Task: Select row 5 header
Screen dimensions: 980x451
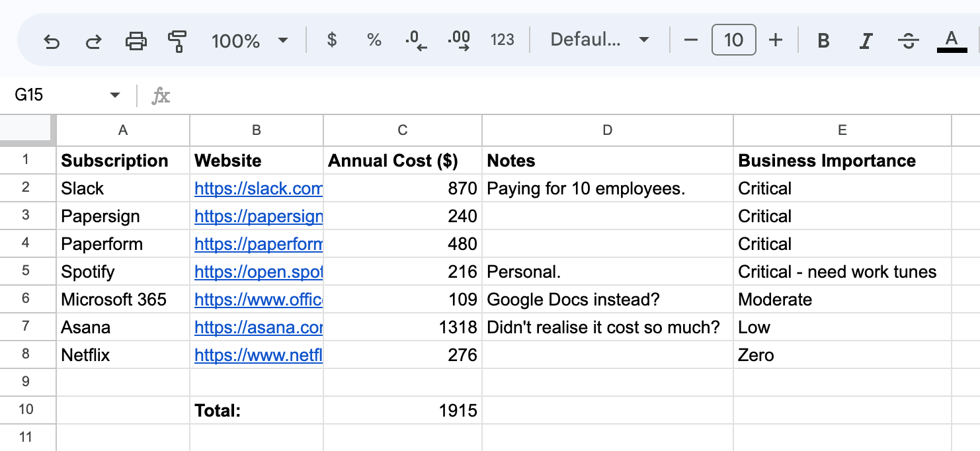Action: click(28, 271)
